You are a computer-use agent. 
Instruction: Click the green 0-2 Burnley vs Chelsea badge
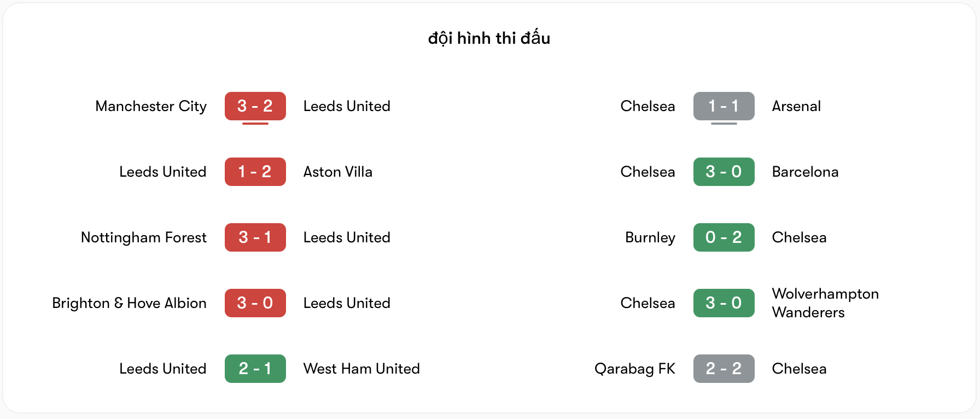724,237
